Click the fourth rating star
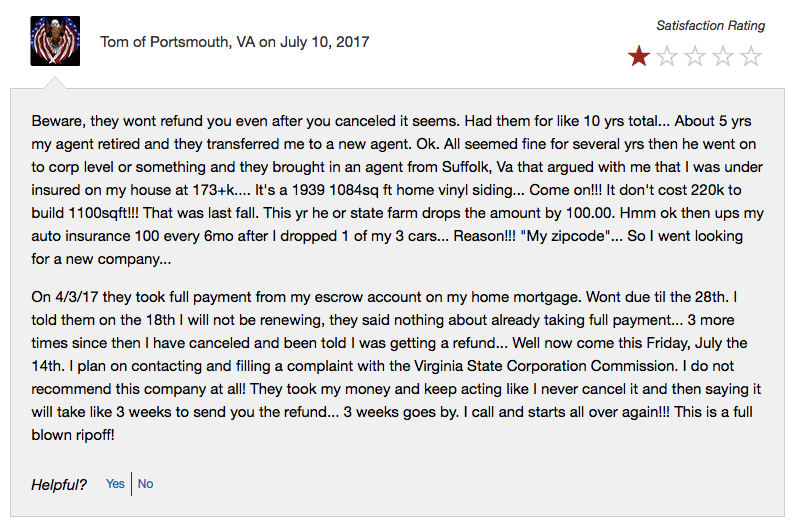Viewport: 793px width, 526px height. [723, 56]
